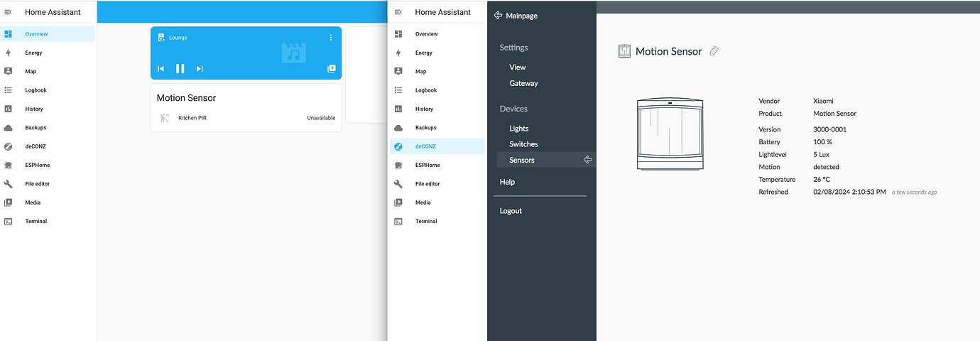Open File editor in the left sidebar
This screenshot has height=341, width=980.
(x=48, y=183)
